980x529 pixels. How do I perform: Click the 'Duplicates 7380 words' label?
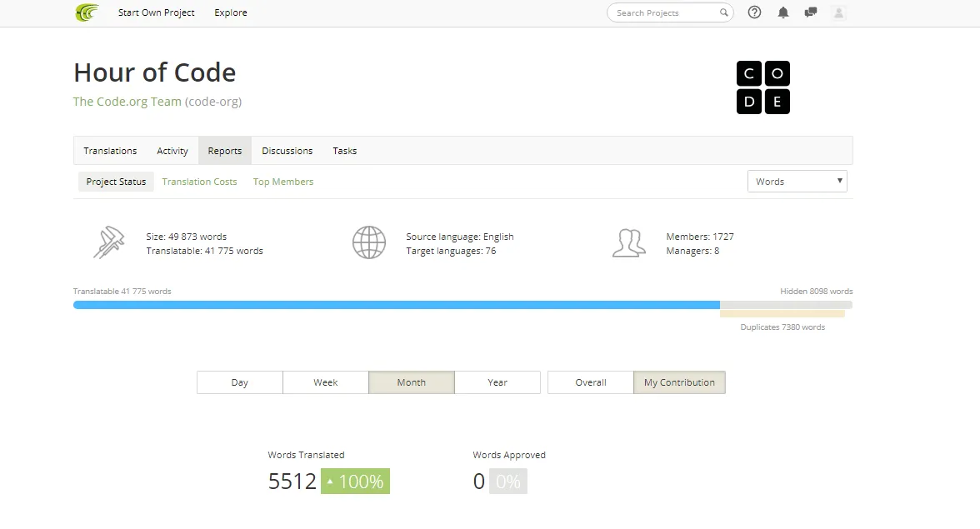pos(782,327)
